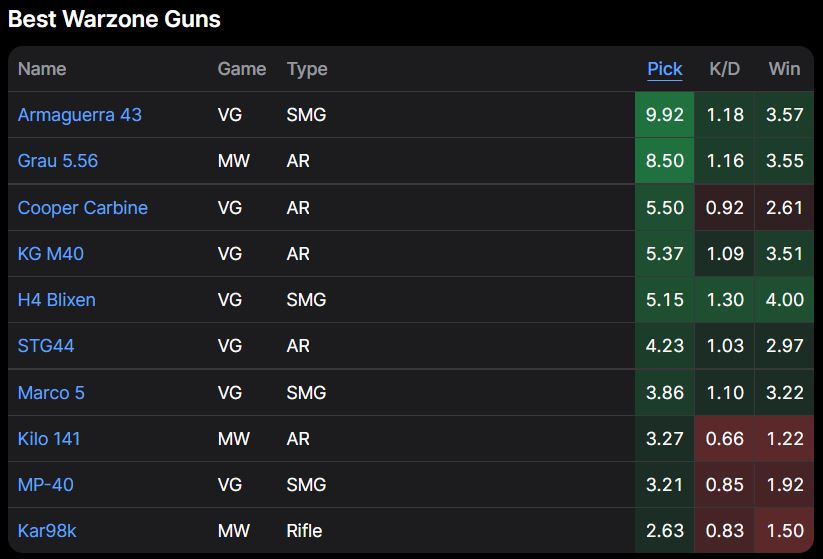823x559 pixels.
Task: Open the KG M40 weapon page
Action: [x=50, y=254]
